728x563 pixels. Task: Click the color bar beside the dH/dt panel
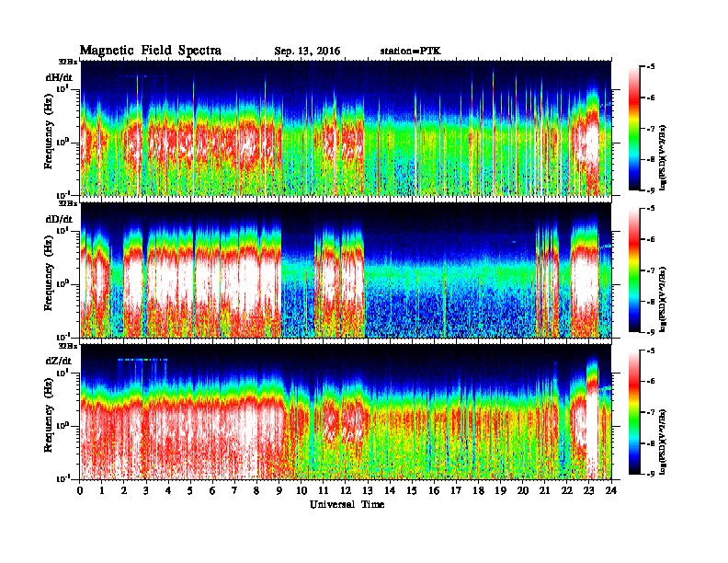click(633, 129)
